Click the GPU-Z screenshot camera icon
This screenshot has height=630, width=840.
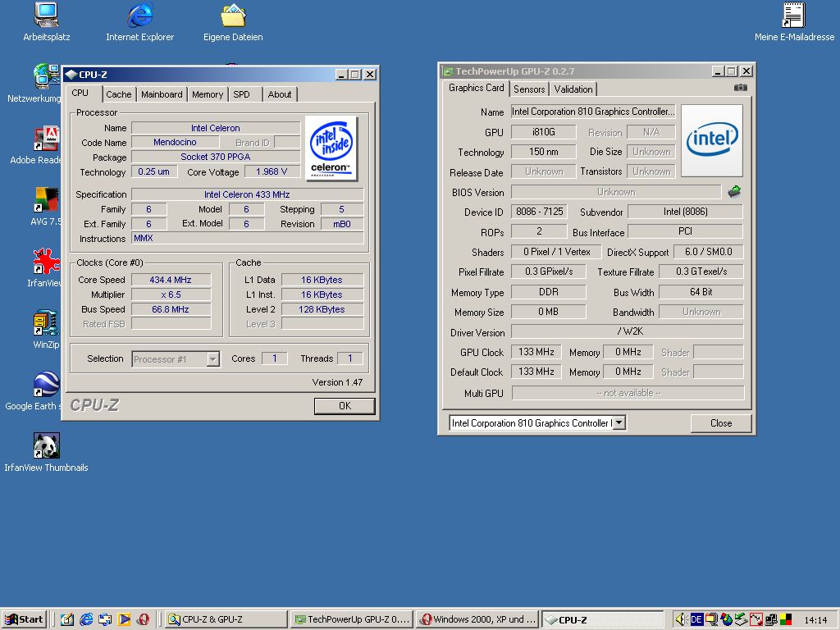[740, 88]
